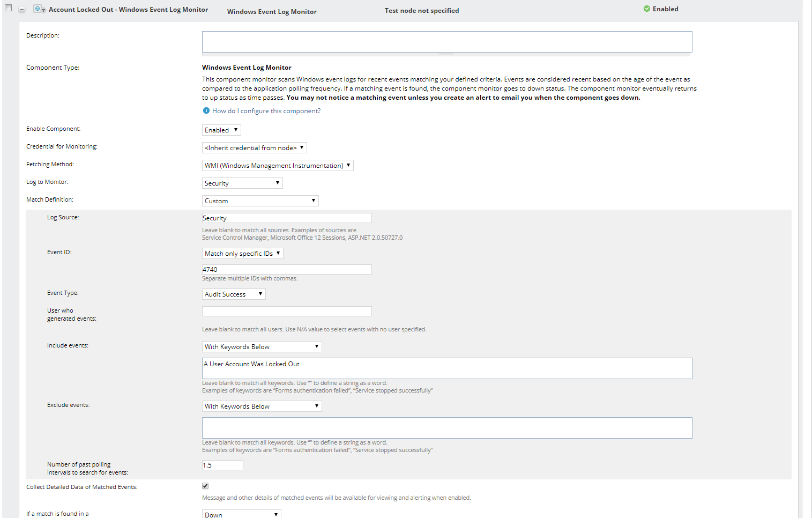Open the Exclude events keywords dropdown
The width and height of the screenshot is (812, 518).
pyautogui.click(x=262, y=406)
